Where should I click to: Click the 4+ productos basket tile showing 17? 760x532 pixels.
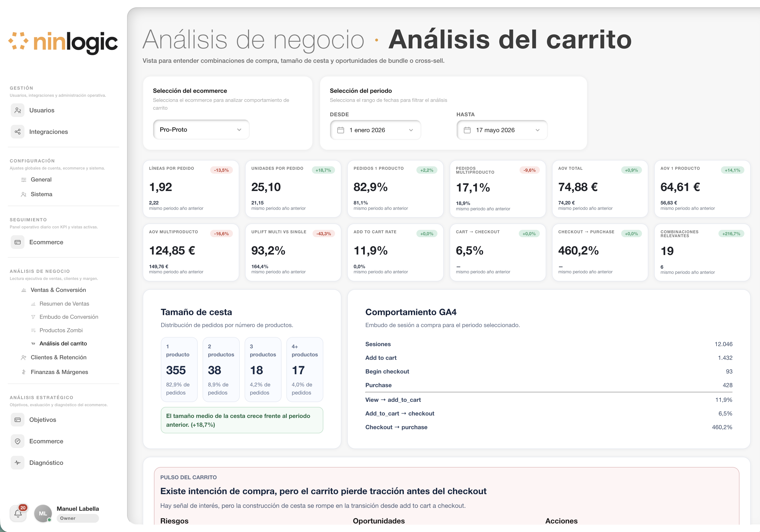304,370
